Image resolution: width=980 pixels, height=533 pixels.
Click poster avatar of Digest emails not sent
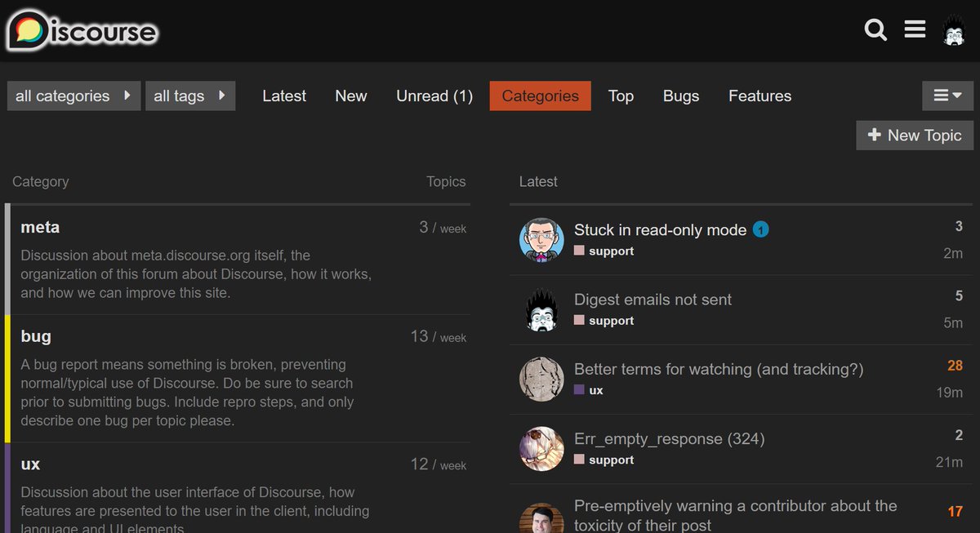point(541,309)
